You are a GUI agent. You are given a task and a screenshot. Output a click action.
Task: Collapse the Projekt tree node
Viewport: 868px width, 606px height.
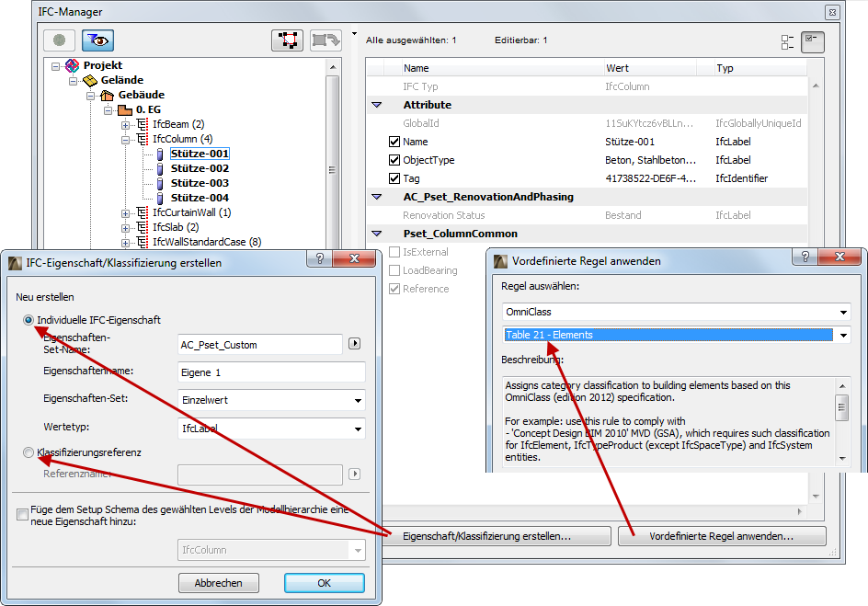point(55,66)
